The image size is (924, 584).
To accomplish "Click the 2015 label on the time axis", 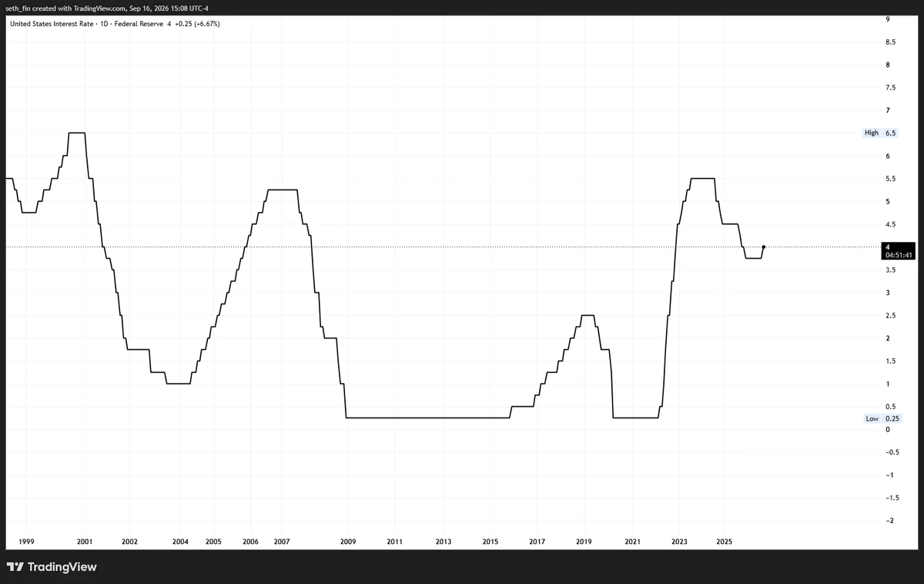I will [x=490, y=542].
